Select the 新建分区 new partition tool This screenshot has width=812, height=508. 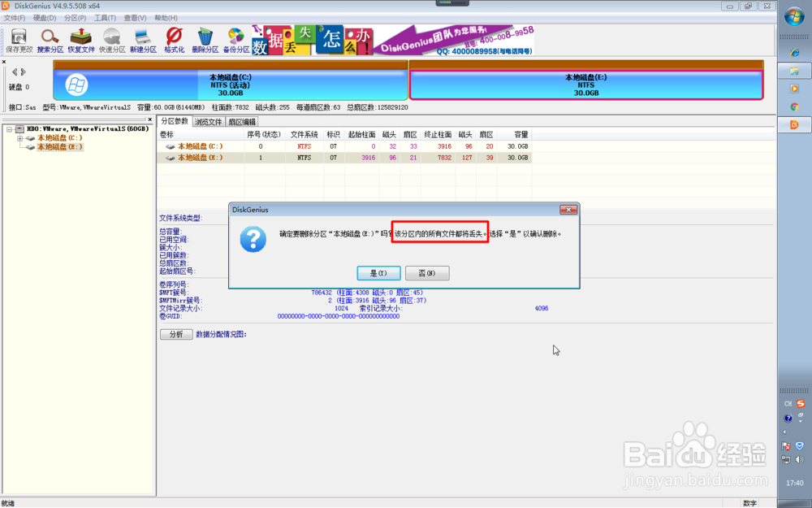[143, 41]
